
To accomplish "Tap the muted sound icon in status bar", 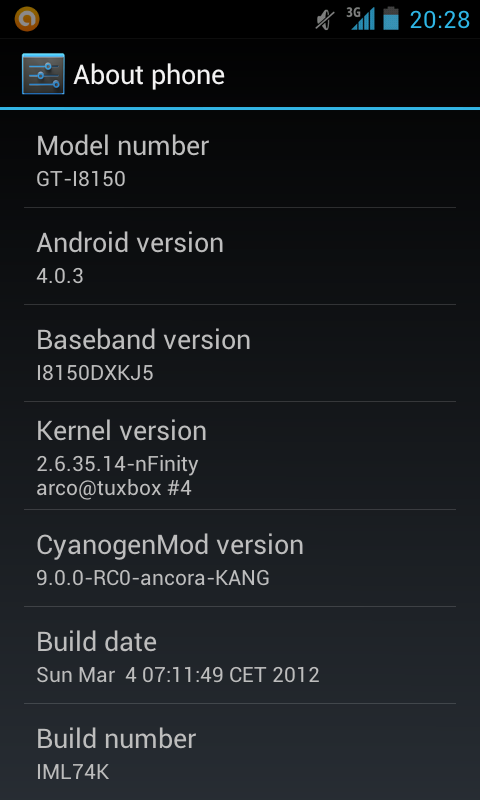I will click(325, 20).
